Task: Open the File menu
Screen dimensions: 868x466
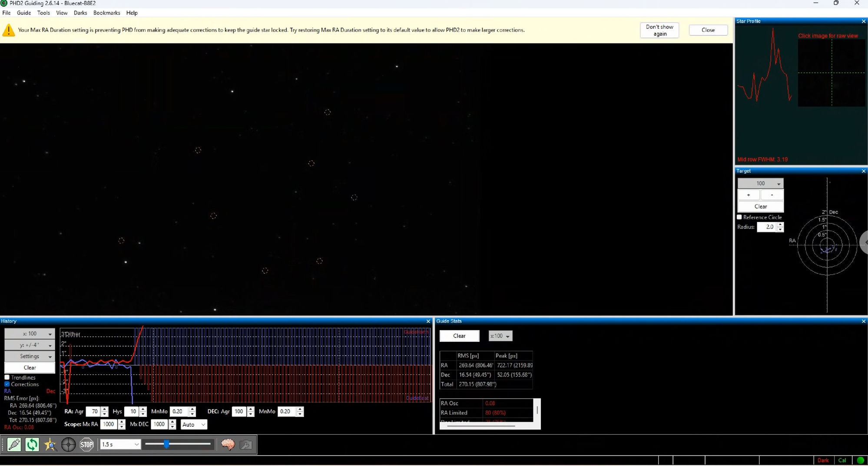Action: (x=7, y=13)
